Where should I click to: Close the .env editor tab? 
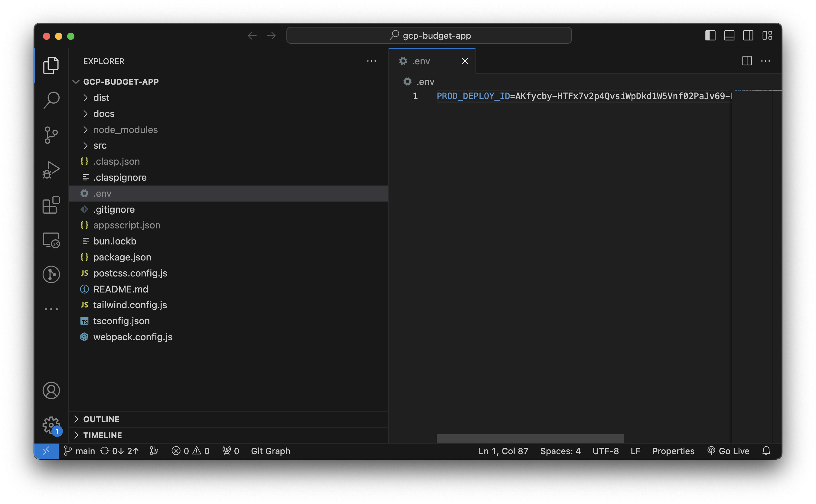pos(465,61)
